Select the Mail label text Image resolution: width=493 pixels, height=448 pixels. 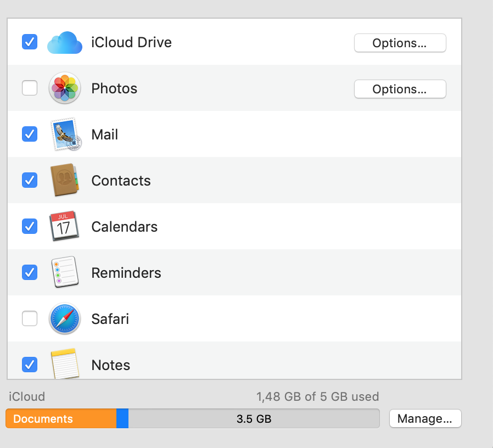click(x=105, y=135)
